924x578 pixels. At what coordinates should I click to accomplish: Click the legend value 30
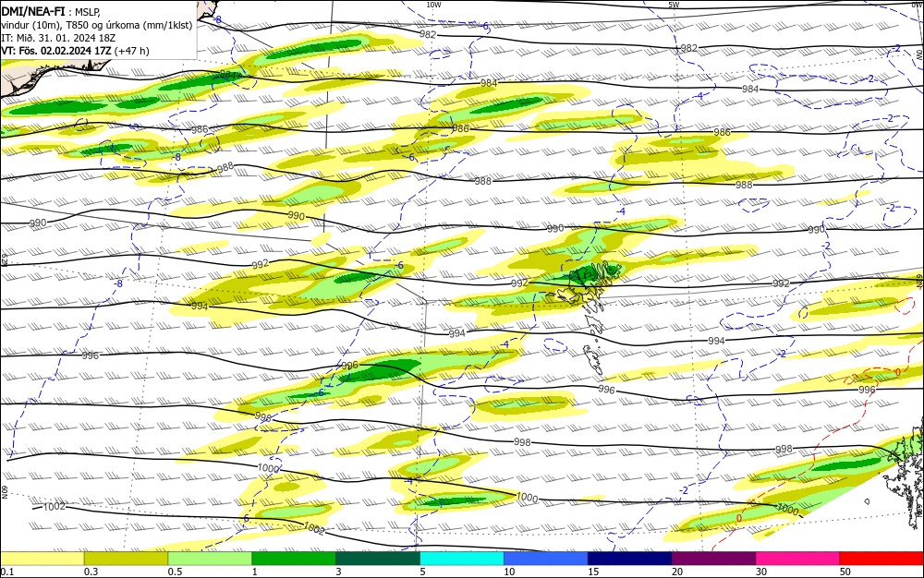[761, 572]
